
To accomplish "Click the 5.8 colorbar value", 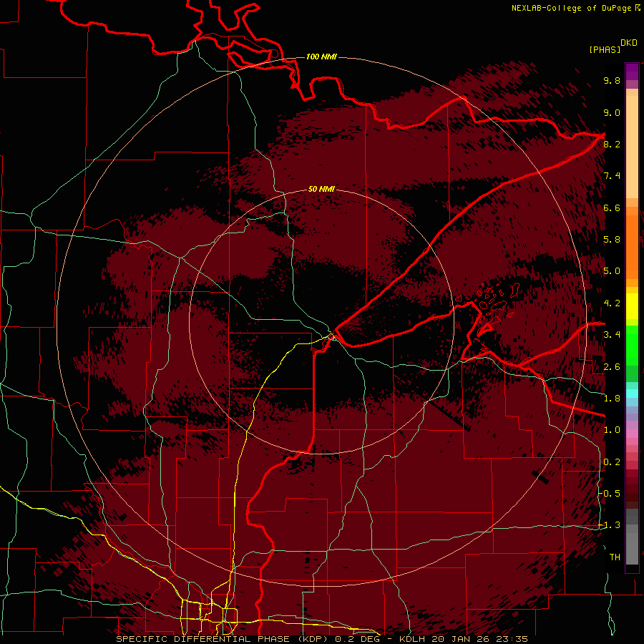I will click(x=612, y=240).
